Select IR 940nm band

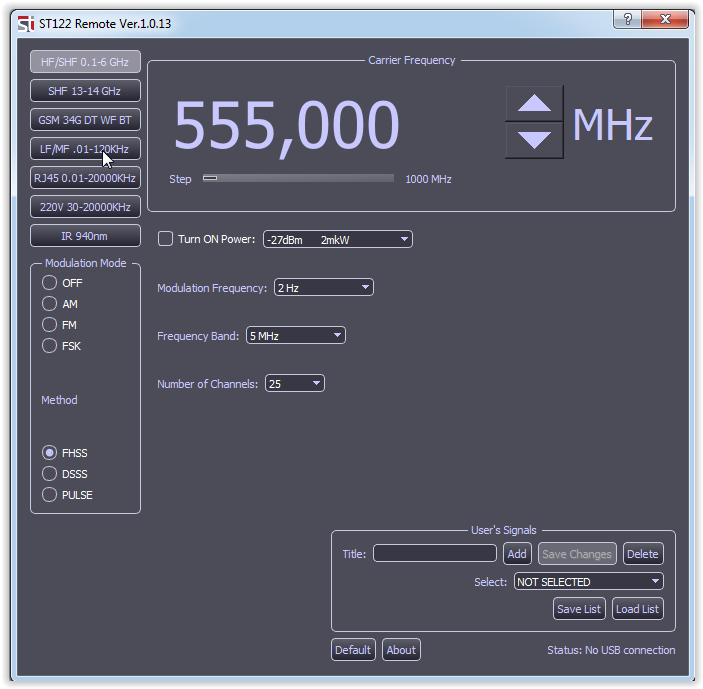pyautogui.click(x=85, y=236)
